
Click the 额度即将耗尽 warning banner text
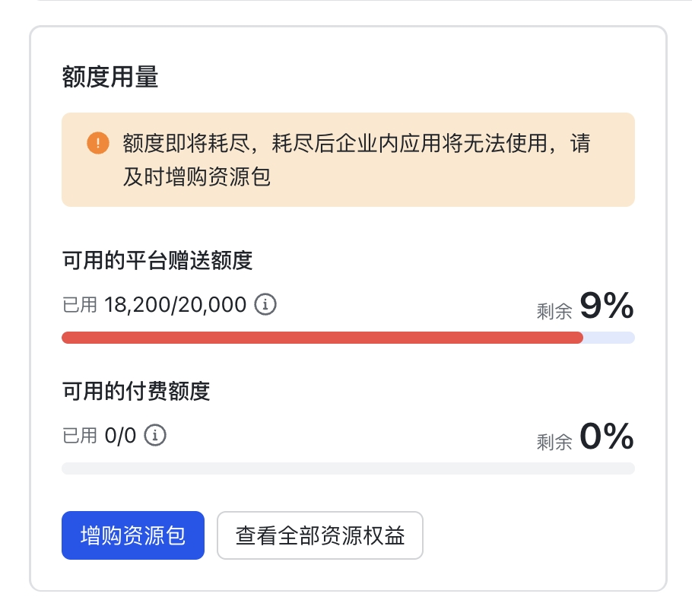[356, 160]
